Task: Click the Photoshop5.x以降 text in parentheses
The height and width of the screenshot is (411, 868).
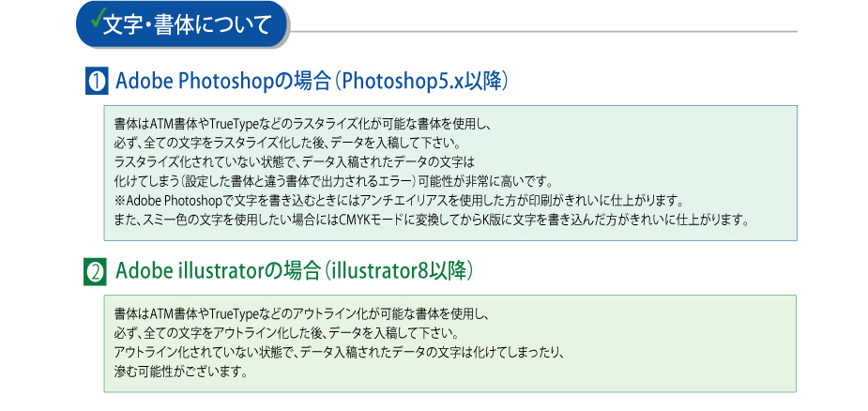Action: pos(421,82)
